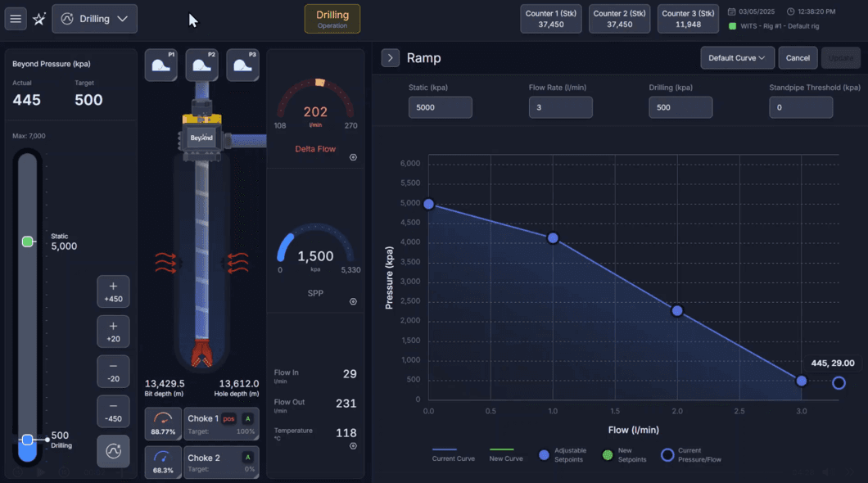The width and height of the screenshot is (868, 483).
Task: Click the target icon beside the SPP gauge
Action: pyautogui.click(x=353, y=301)
